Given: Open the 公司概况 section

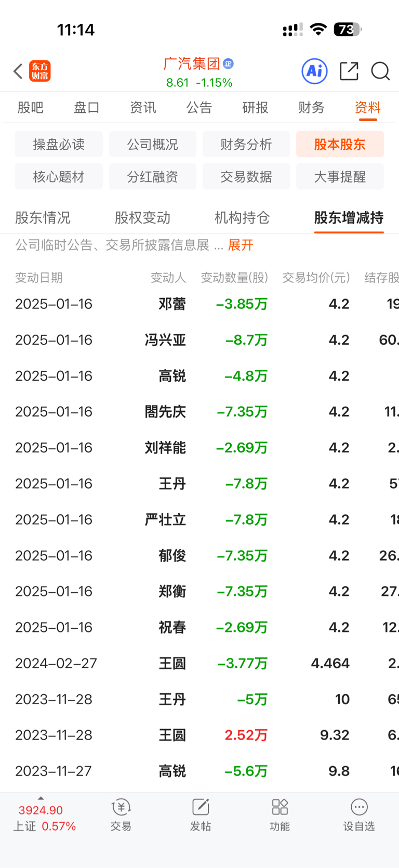Looking at the screenshot, I should click(153, 144).
